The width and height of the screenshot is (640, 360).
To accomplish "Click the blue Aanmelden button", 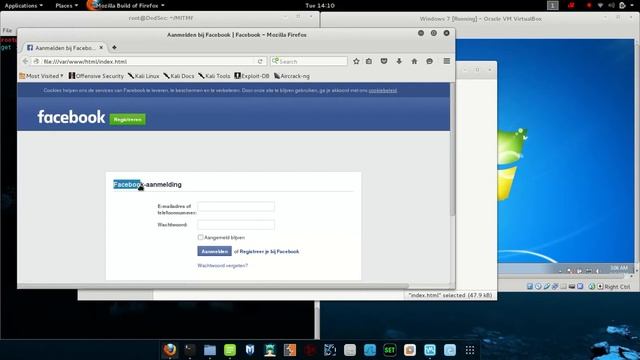I will pyautogui.click(x=214, y=251).
